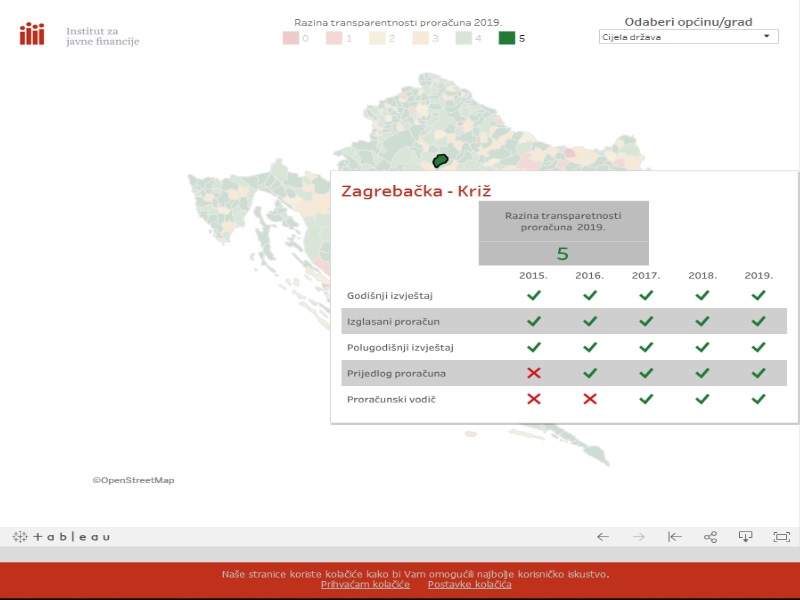800x600 pixels.
Task: Accept cookies via Prihvaćam kolačiće link
Action: (x=365, y=585)
